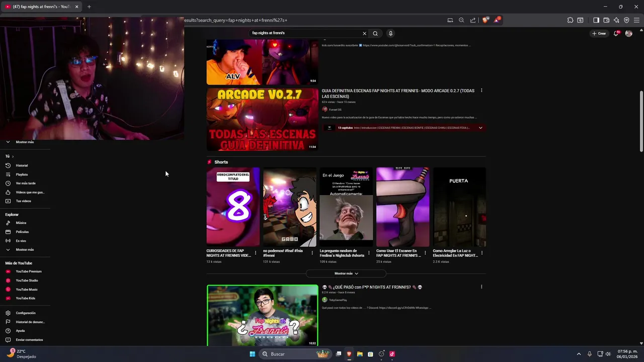This screenshot has height=362, width=644.
Task: Open the PUERTA short thumbnail
Action: tap(459, 207)
